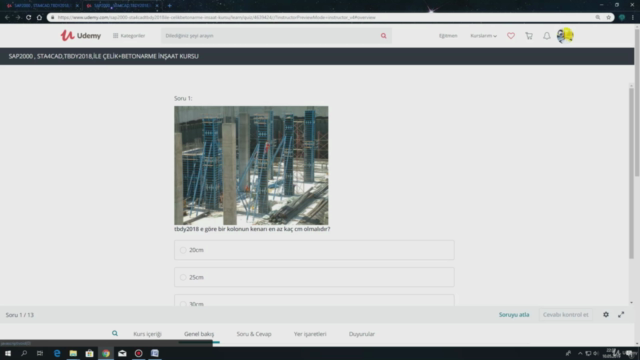The image size is (640, 360).
Task: Click the browser home icon
Action: click(39, 18)
